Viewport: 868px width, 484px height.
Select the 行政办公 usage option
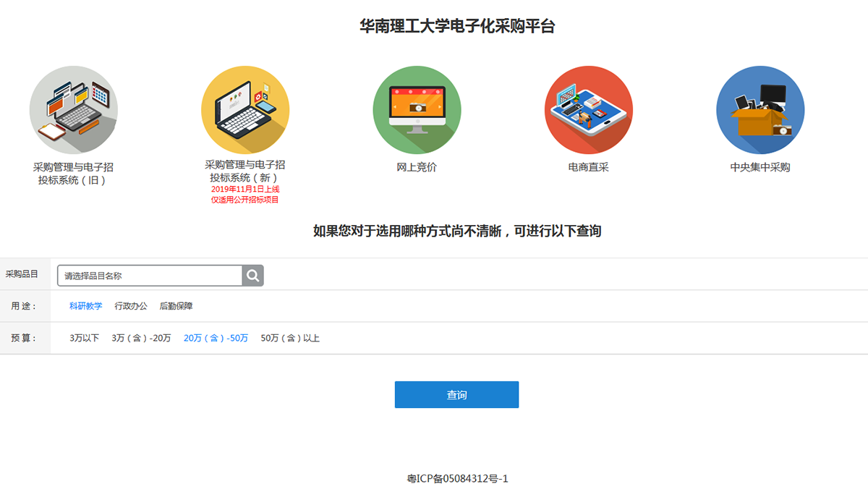click(x=131, y=306)
